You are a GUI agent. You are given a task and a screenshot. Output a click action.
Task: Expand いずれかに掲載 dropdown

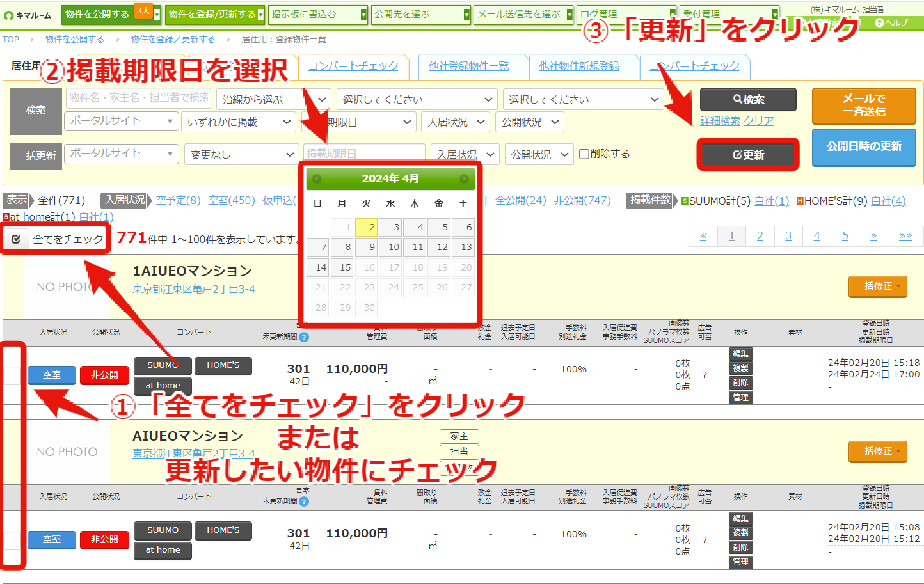239,122
